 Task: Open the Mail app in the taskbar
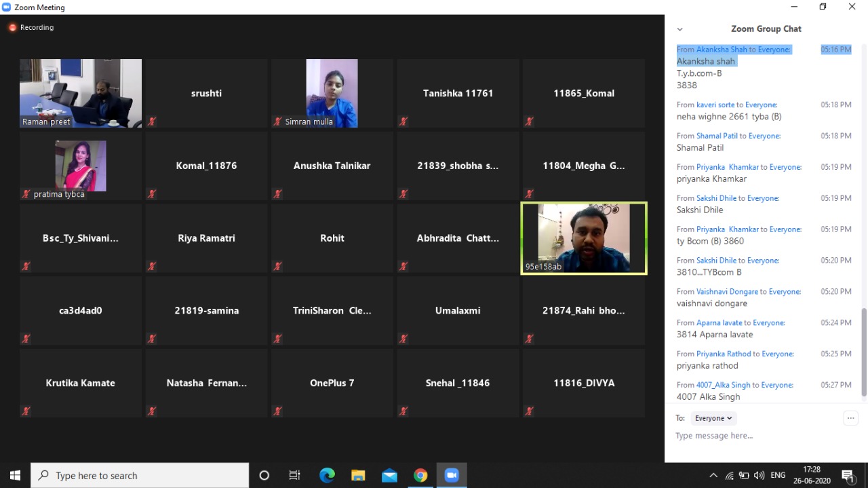coord(389,475)
